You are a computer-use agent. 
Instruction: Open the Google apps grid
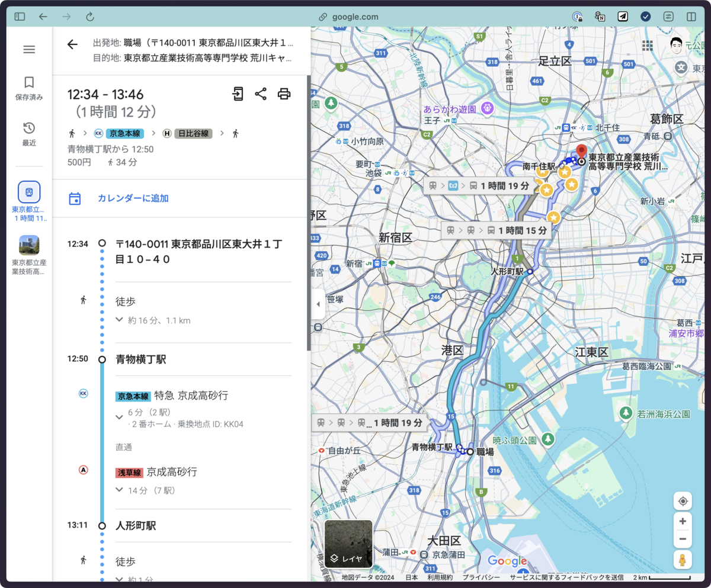click(647, 45)
